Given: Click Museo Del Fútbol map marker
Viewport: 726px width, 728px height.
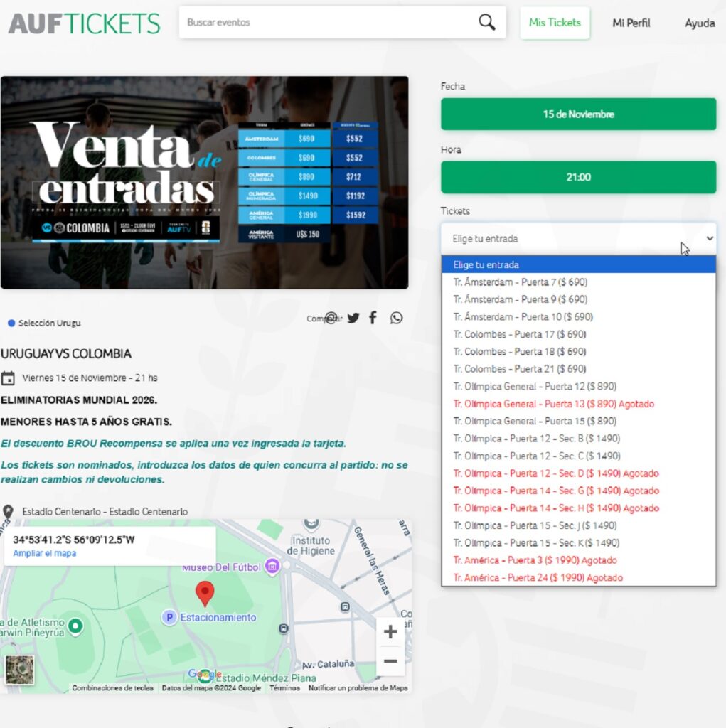Looking at the screenshot, I should [x=272, y=566].
